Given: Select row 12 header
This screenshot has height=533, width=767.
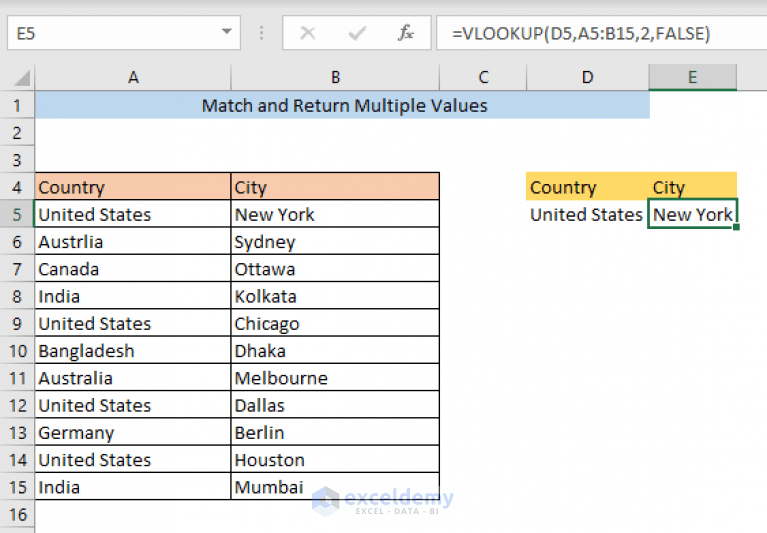Looking at the screenshot, I should (17, 405).
